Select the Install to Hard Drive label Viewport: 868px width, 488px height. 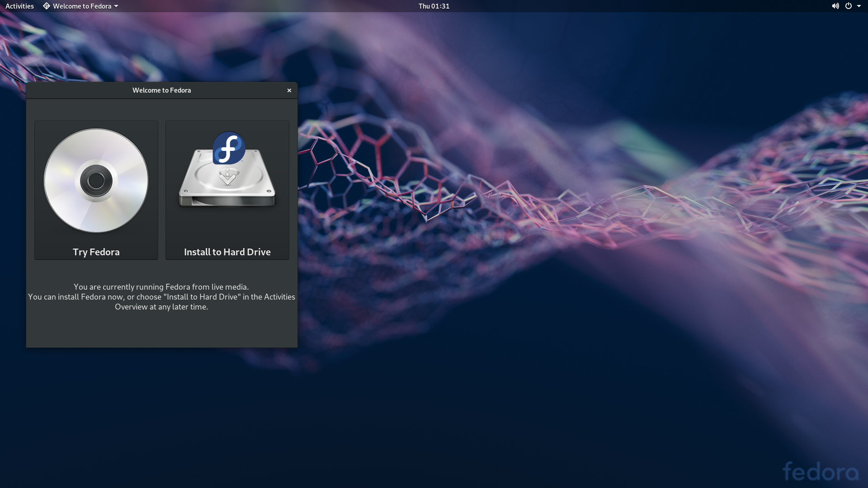click(227, 252)
